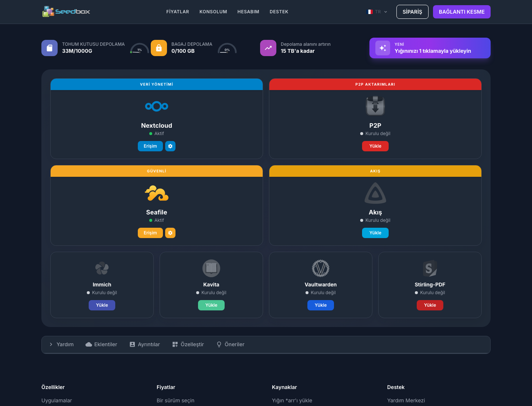Click the 0/100 GB storage value

(183, 51)
